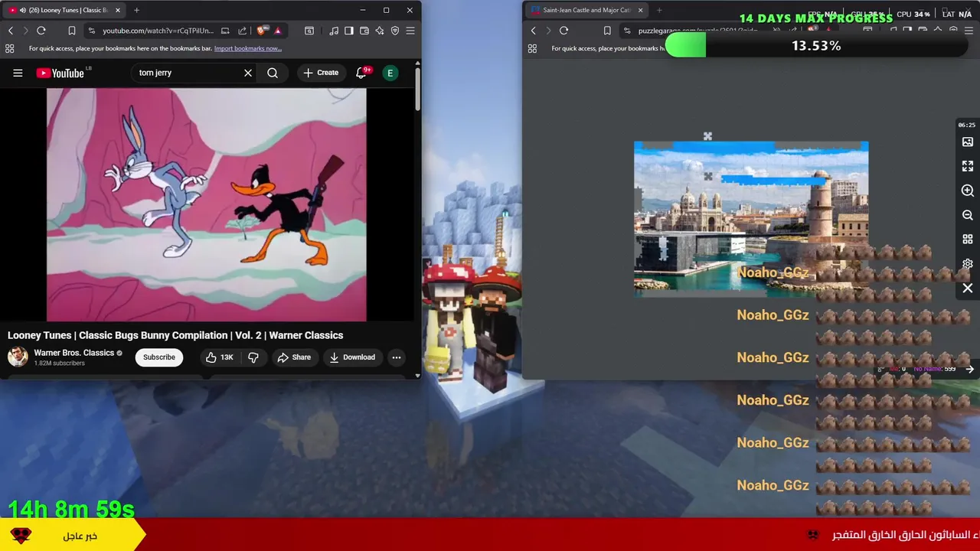980x551 pixels.
Task: Open the video's three-dot more actions
Action: click(397, 357)
